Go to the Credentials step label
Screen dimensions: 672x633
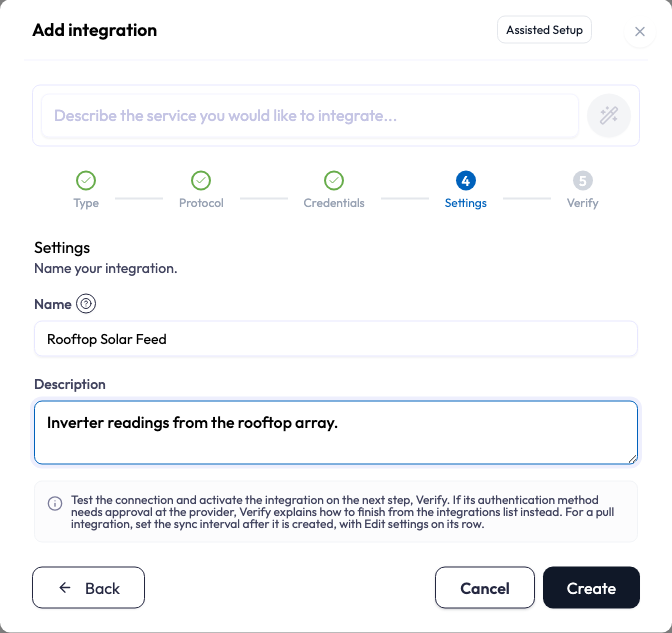click(x=334, y=203)
